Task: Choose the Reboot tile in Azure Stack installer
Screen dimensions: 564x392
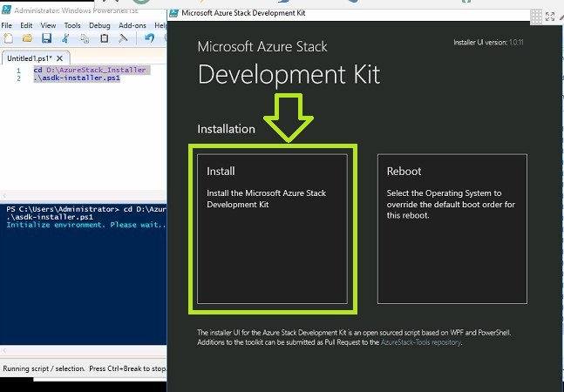Action: coord(452,229)
